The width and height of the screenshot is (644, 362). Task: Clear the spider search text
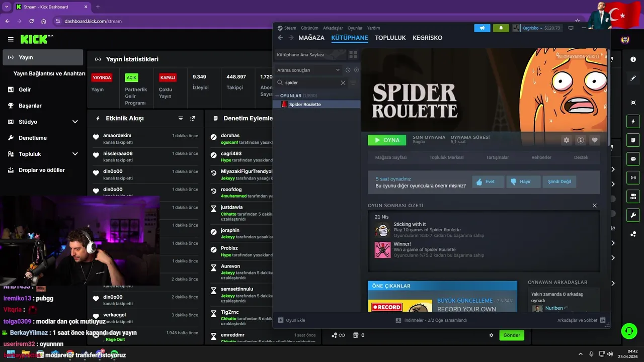coord(343,82)
